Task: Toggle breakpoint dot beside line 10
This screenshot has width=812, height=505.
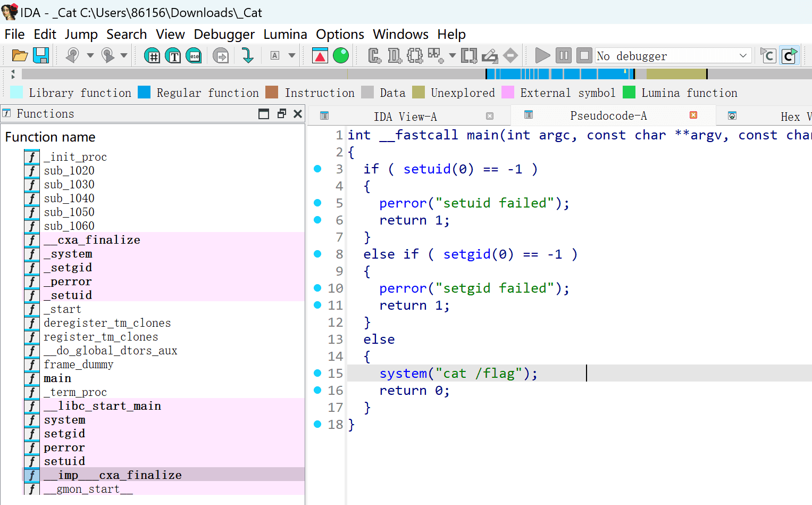Action: coord(317,288)
